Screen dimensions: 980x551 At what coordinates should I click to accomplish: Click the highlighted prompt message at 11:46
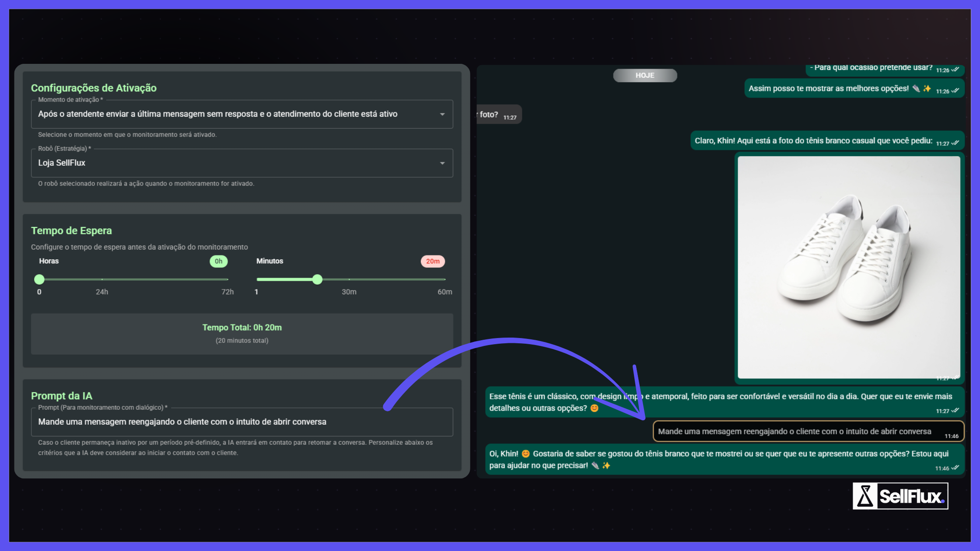(808, 432)
